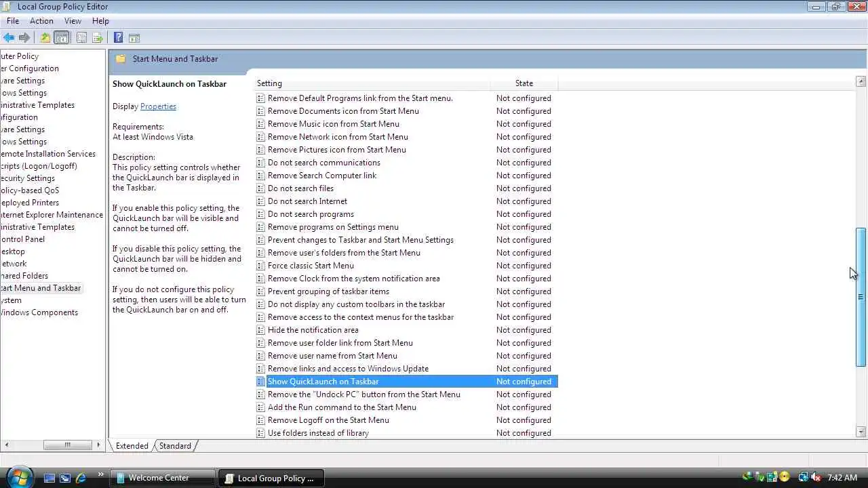The height and width of the screenshot is (488, 868).
Task: Click the tree pane horizontal scrollbar thumb
Action: pyautogui.click(x=67, y=445)
